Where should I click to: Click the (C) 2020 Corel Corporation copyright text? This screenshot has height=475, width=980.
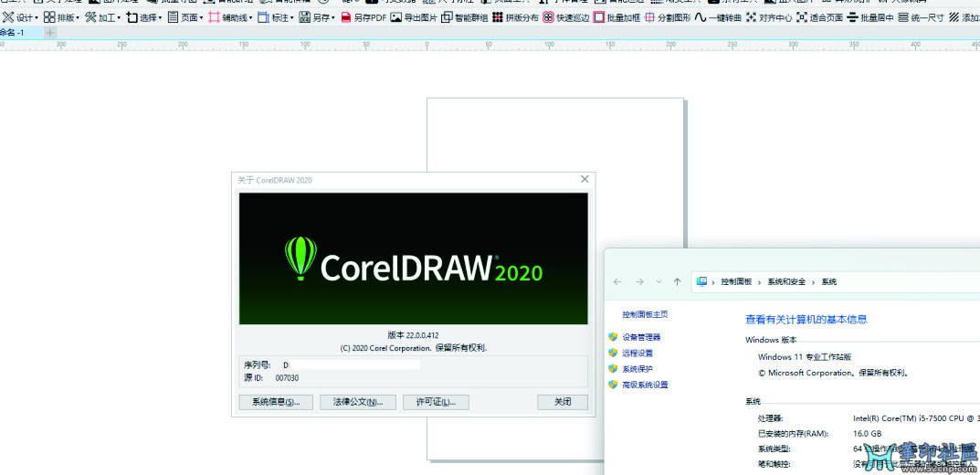pyautogui.click(x=413, y=348)
